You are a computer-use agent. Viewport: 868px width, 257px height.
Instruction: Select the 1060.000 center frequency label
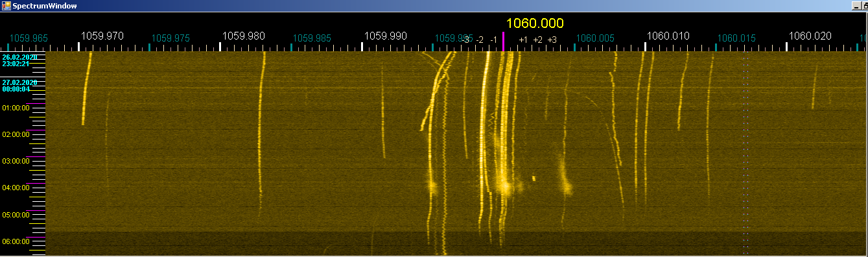coord(535,23)
